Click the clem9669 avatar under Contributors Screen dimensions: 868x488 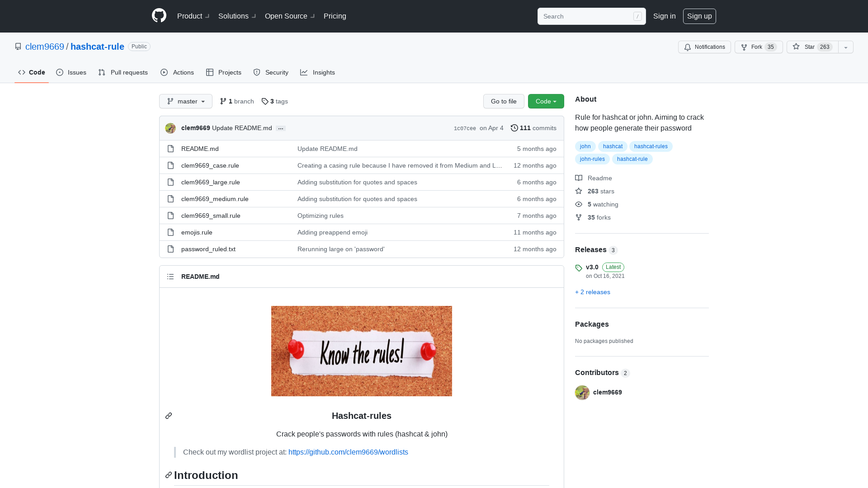click(x=582, y=392)
